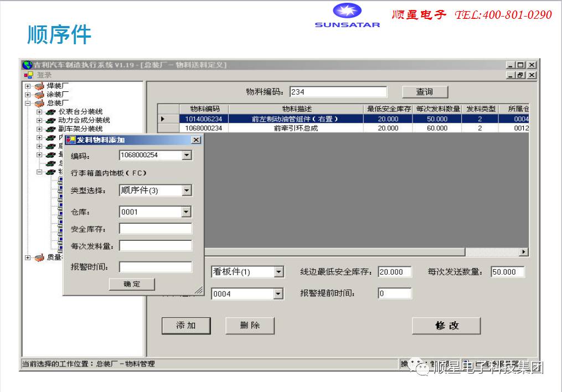Click the 质量 factory icon at tree bottom
The image size is (562, 392).
pyautogui.click(x=39, y=257)
